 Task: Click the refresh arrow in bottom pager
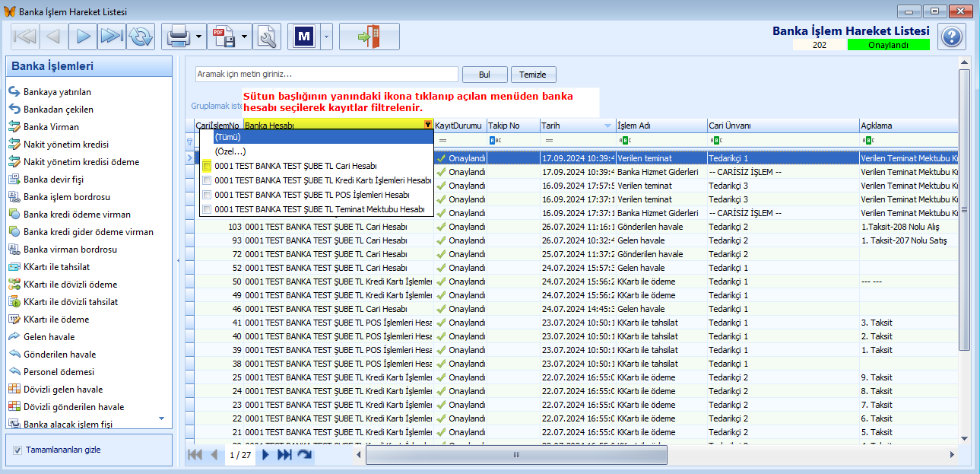[x=304, y=455]
